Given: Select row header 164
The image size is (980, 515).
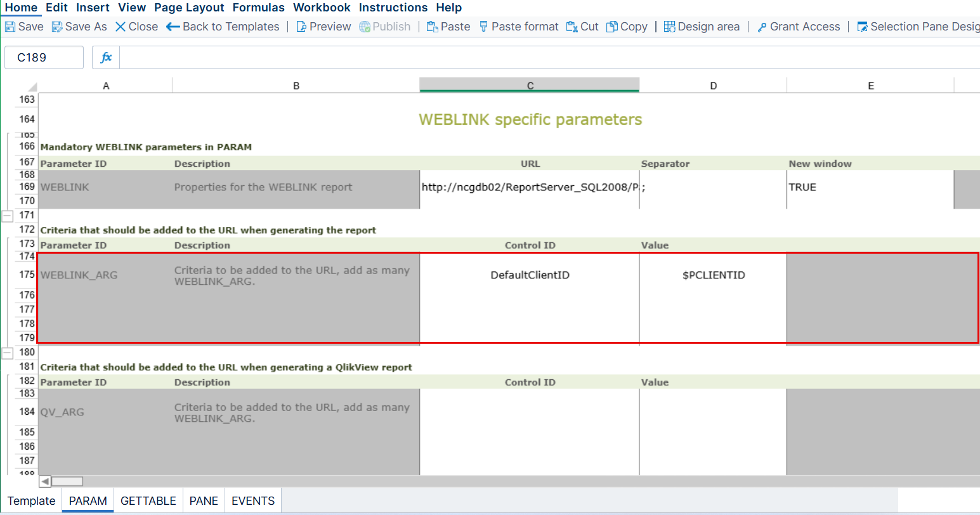Looking at the screenshot, I should [27, 119].
